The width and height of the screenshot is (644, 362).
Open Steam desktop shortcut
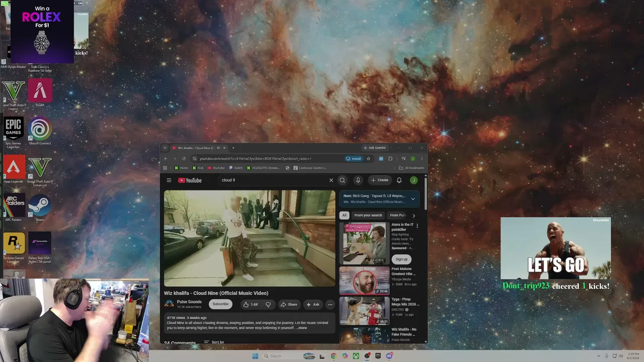(40, 208)
